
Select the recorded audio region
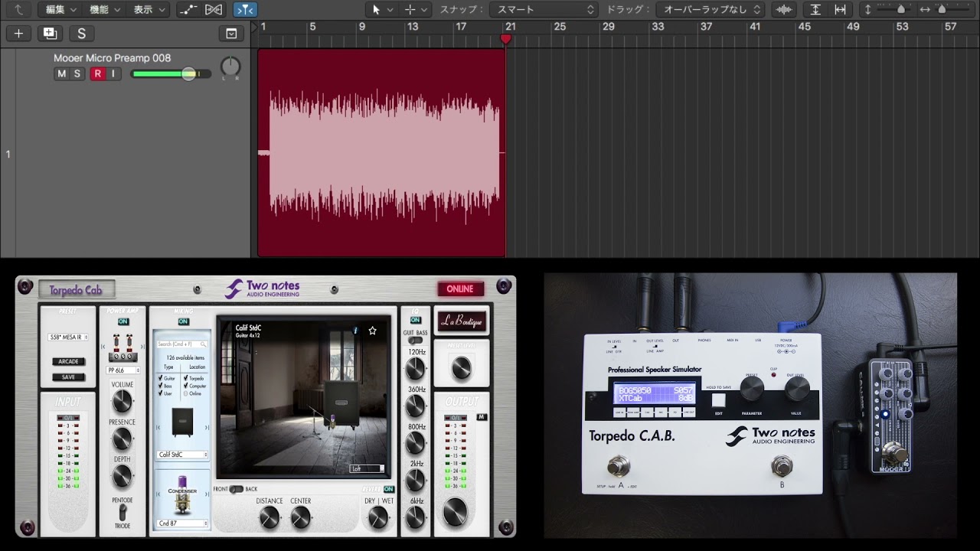coord(382,152)
